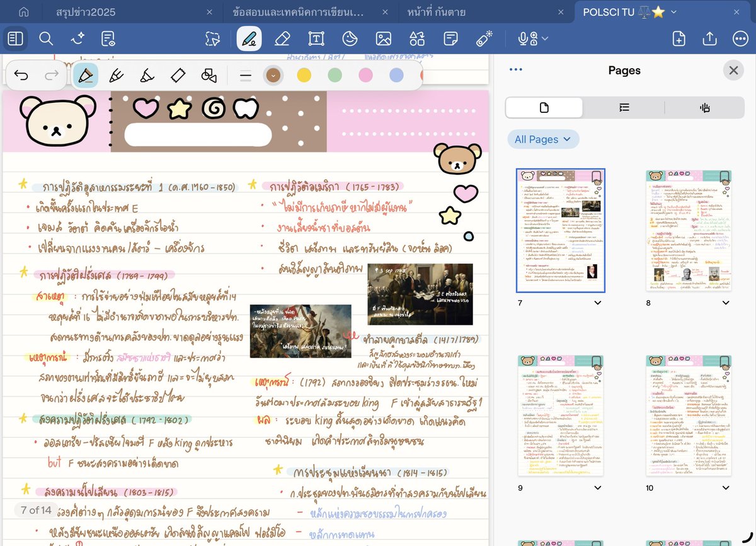Expand options chevron for page 10
Viewport: 756px width, 546px height.
click(726, 488)
